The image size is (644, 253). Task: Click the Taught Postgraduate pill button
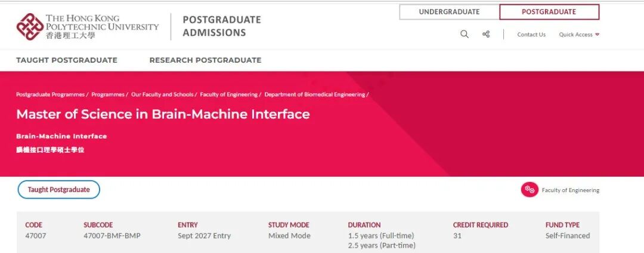58,190
